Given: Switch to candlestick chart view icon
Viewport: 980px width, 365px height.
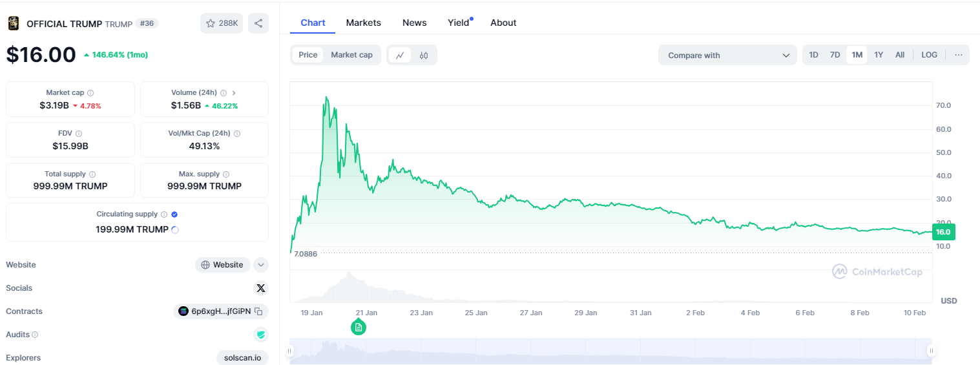Looking at the screenshot, I should [x=424, y=56].
